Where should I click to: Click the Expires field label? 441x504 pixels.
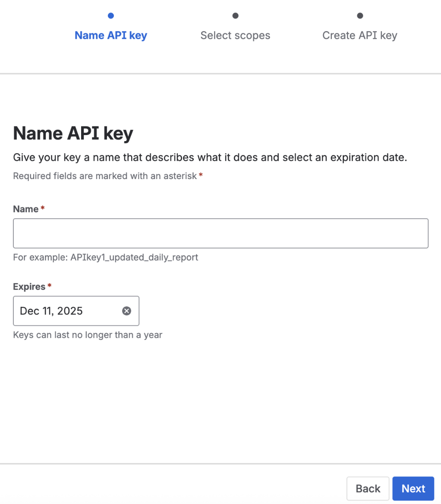click(29, 287)
